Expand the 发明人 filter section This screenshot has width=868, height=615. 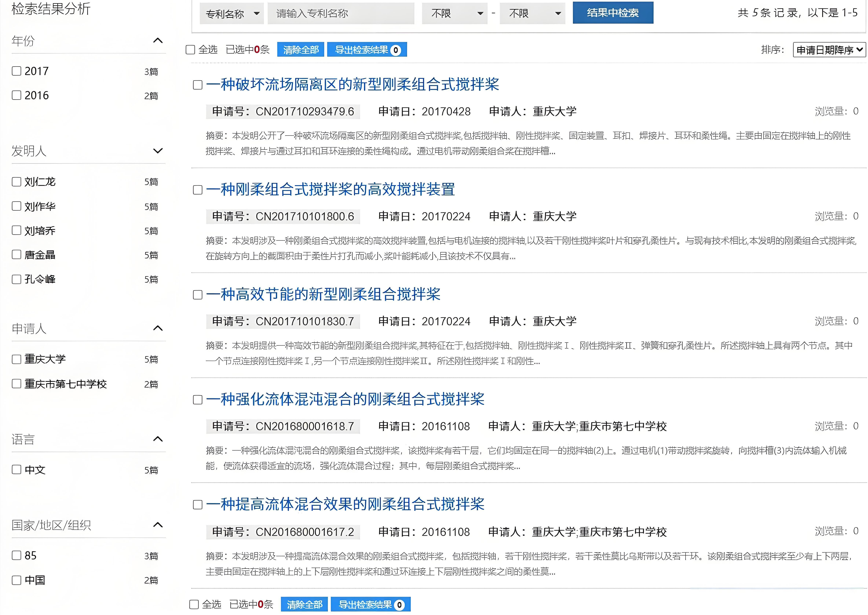tap(158, 151)
